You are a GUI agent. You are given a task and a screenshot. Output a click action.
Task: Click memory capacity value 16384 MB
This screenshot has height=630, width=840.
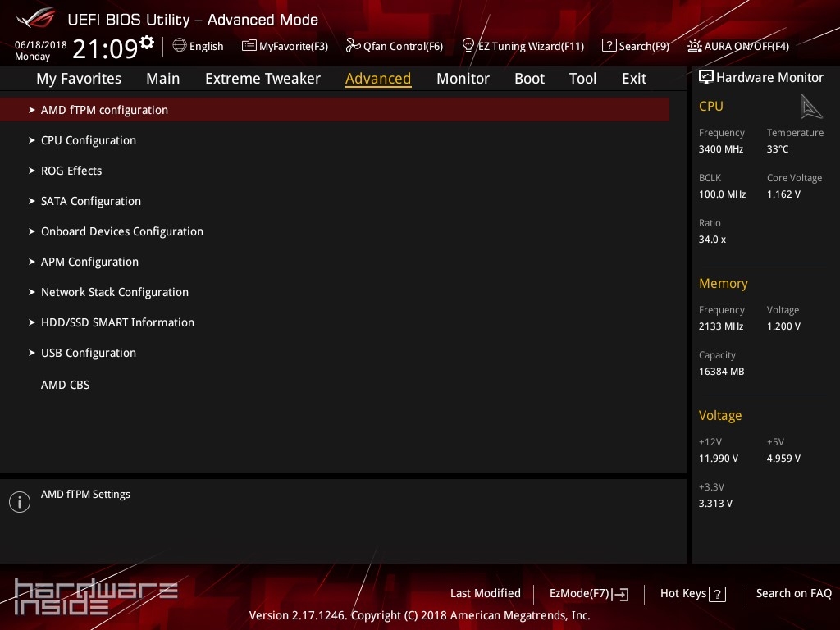point(722,372)
